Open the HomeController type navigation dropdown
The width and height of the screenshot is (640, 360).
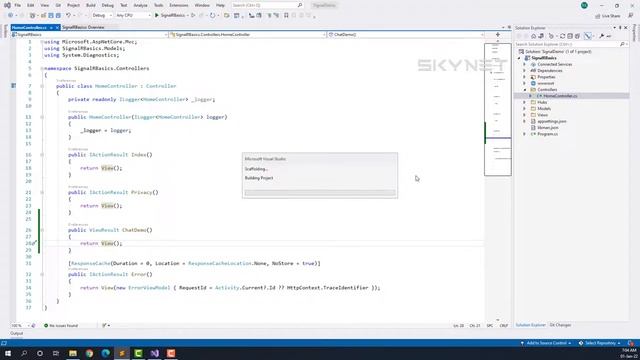(x=247, y=35)
